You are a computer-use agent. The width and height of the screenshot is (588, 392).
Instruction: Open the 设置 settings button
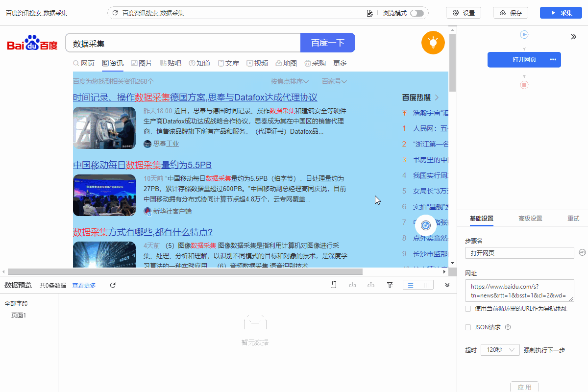464,13
